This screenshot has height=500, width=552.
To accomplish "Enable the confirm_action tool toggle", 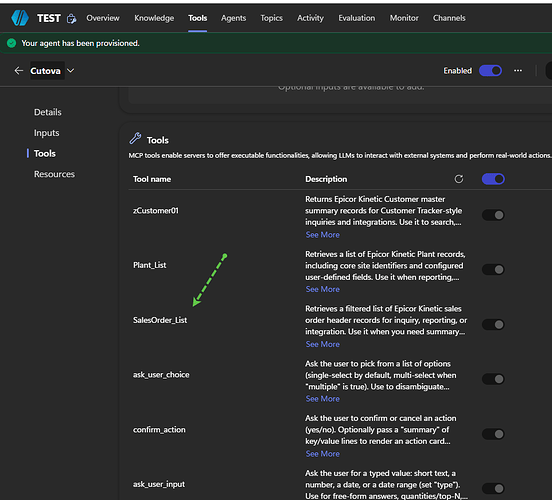I will click(493, 434).
